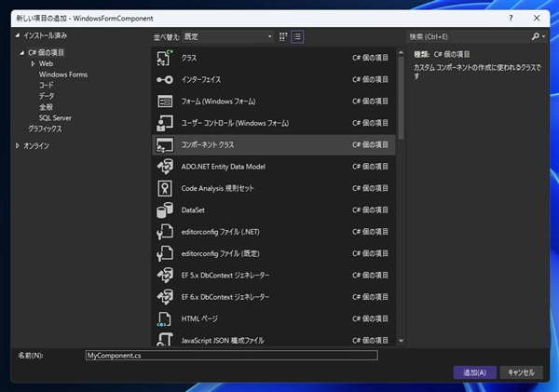Select JavaScript JSON 構成ファイル icon
This screenshot has height=392, width=559.
165,339
